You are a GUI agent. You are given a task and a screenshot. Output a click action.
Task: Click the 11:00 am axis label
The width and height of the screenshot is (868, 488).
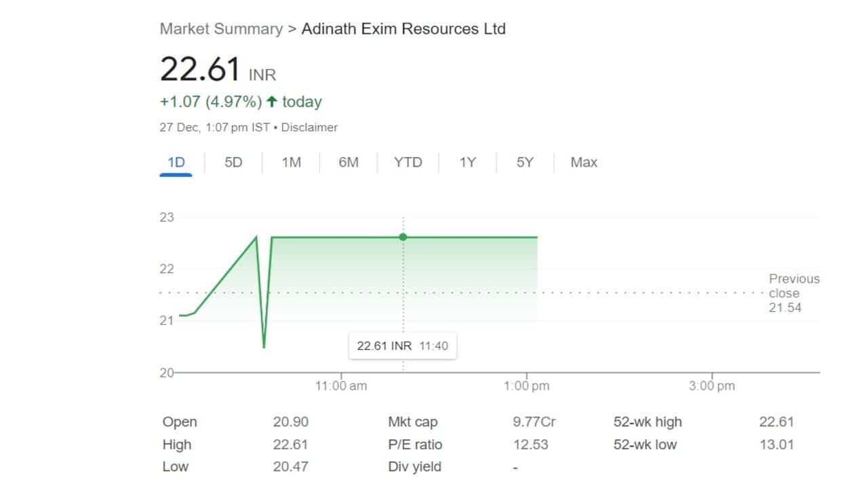pos(341,386)
